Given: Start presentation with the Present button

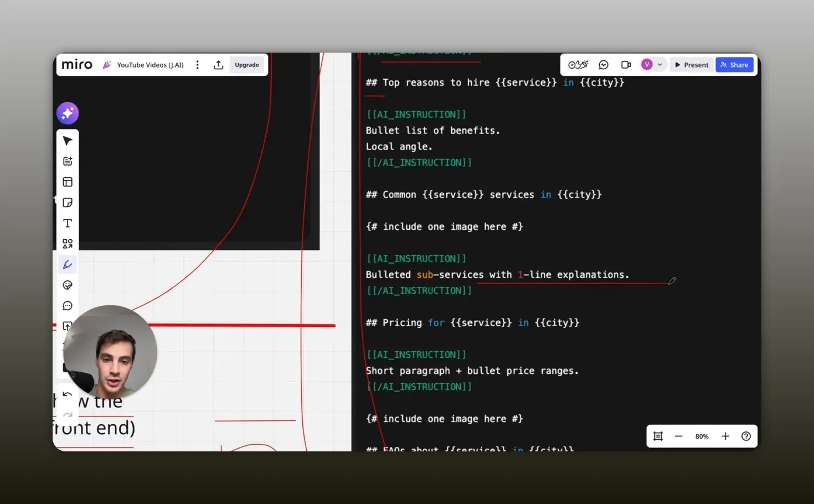Looking at the screenshot, I should click(x=692, y=65).
